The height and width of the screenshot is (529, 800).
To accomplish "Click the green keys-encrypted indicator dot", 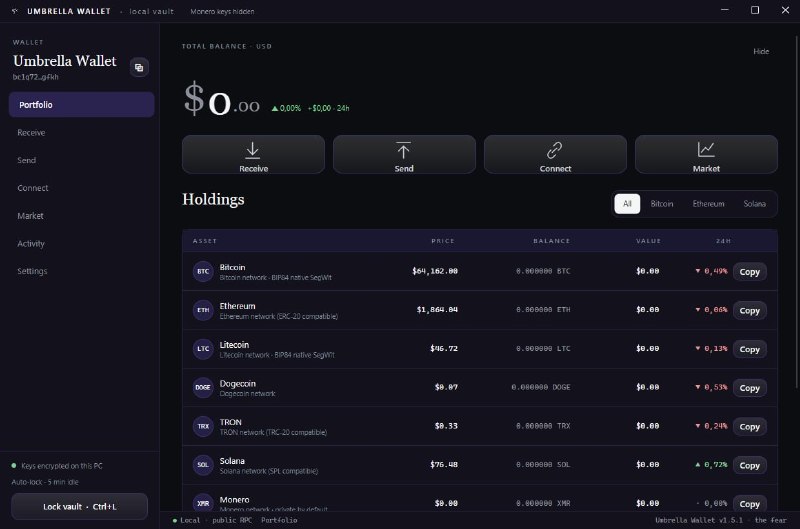I will (14, 466).
